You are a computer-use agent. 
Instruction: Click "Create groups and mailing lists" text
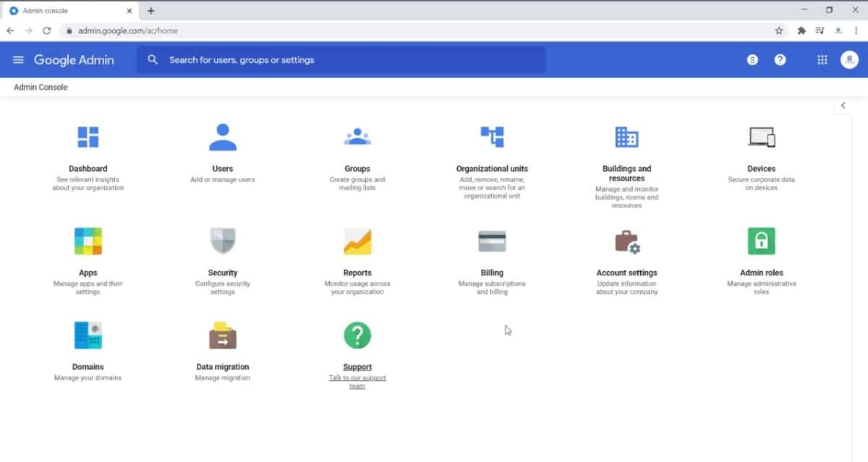(x=357, y=184)
